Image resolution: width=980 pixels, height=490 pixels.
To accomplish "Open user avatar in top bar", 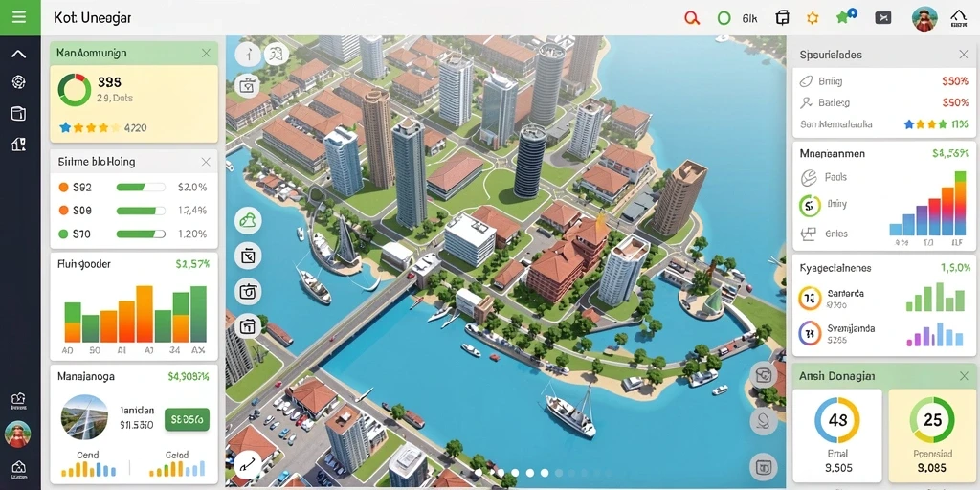I will [924, 18].
